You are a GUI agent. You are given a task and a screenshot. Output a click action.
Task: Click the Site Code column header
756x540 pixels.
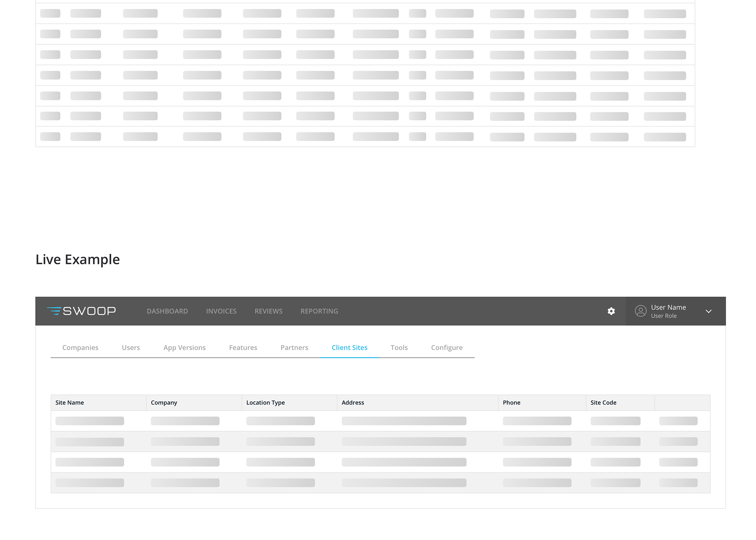(620, 402)
